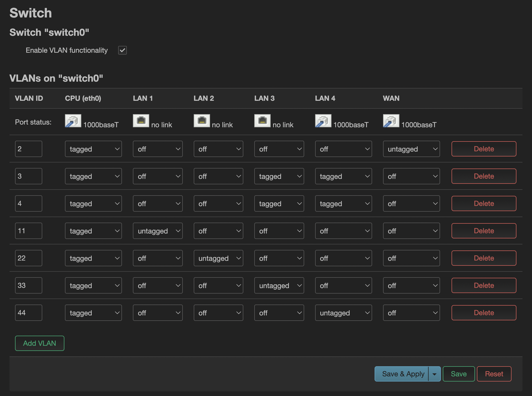Open the LAN 3 dropdown for VLAN 3
The height and width of the screenshot is (396, 532).
coord(279,176)
